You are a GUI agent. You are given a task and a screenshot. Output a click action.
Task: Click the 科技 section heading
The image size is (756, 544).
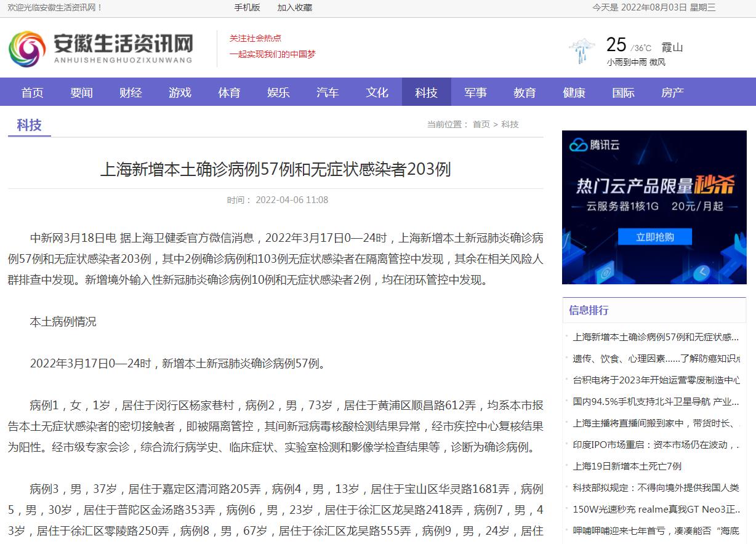pos(29,125)
